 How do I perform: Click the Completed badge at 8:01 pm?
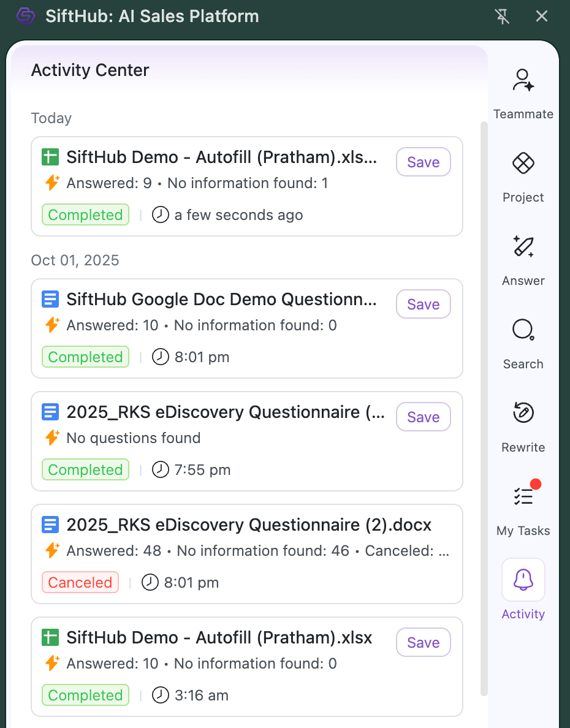click(85, 357)
